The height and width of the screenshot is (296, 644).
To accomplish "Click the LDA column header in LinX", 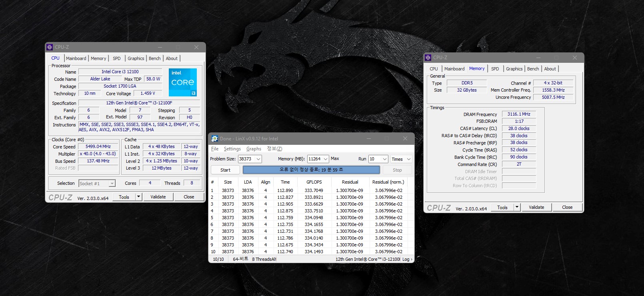I will coord(248,182).
